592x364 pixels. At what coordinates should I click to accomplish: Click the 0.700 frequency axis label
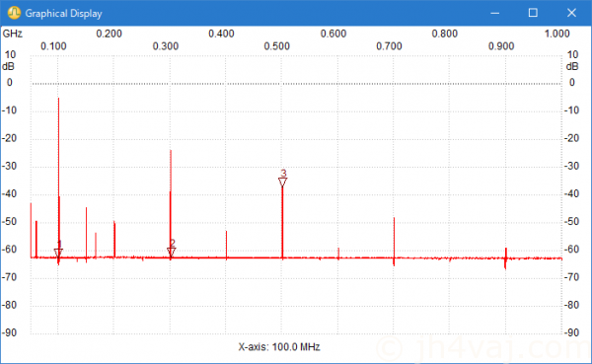(389, 46)
